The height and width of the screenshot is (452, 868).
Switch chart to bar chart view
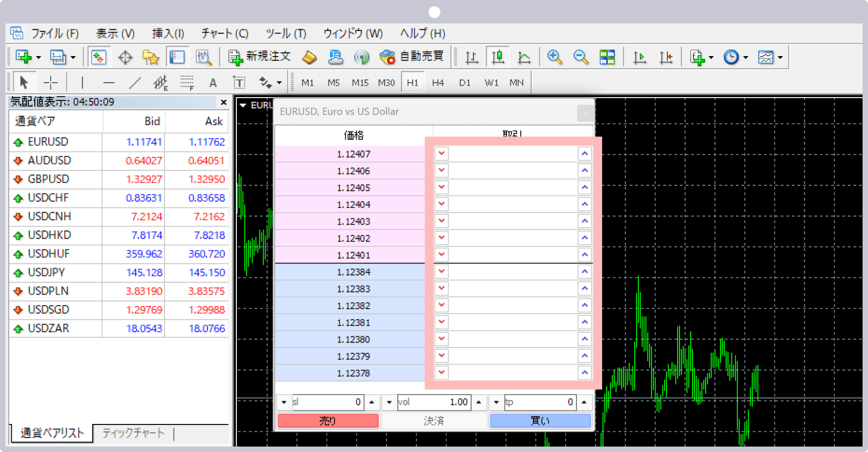click(472, 57)
